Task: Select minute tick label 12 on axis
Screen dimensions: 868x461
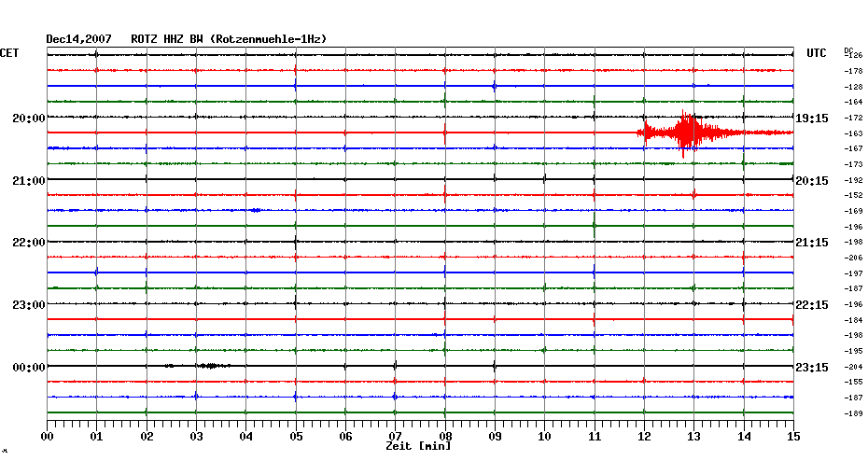Action: click(644, 436)
